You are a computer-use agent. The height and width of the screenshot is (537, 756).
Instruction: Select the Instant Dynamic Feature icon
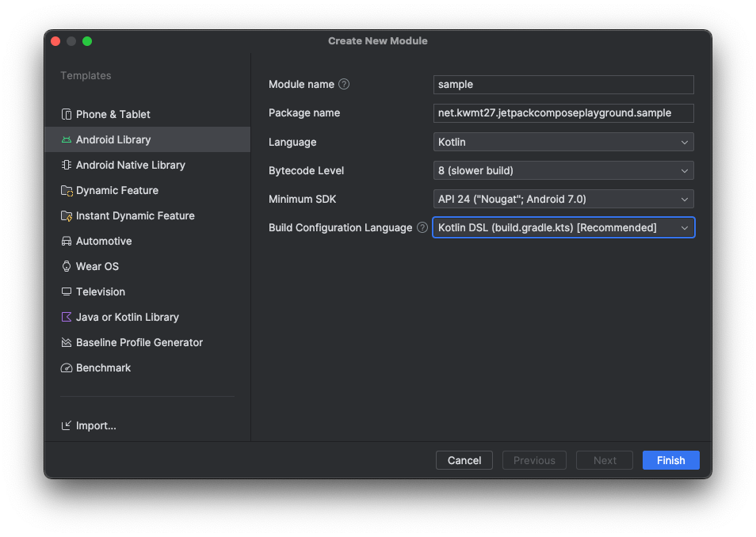tap(67, 215)
